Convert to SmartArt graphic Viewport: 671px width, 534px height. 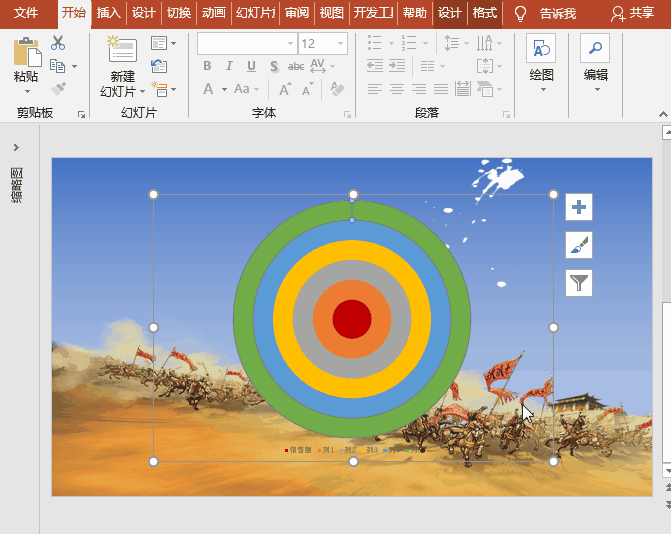pyautogui.click(x=489, y=89)
